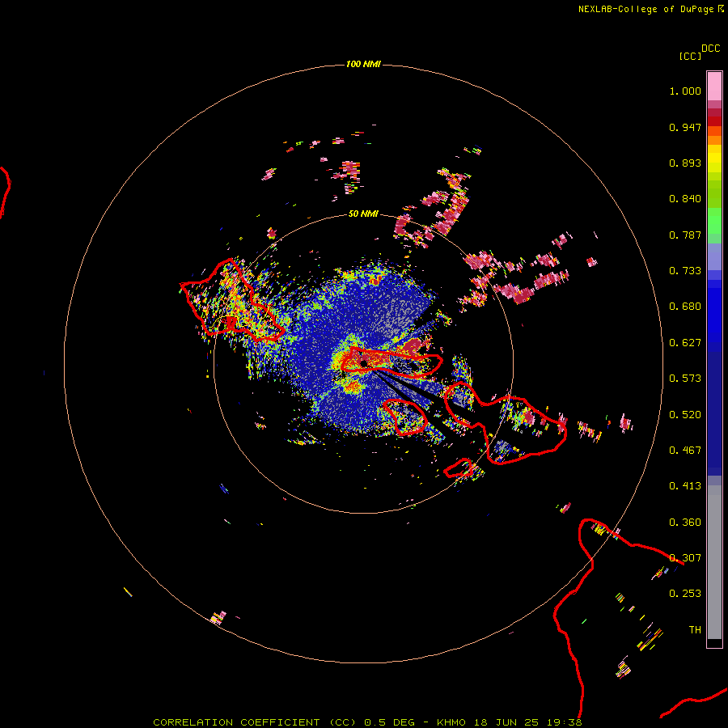Image resolution: width=728 pixels, height=728 pixels.
Task: Click the NEXLAB-College of DuPage watermark text
Action: [650, 9]
